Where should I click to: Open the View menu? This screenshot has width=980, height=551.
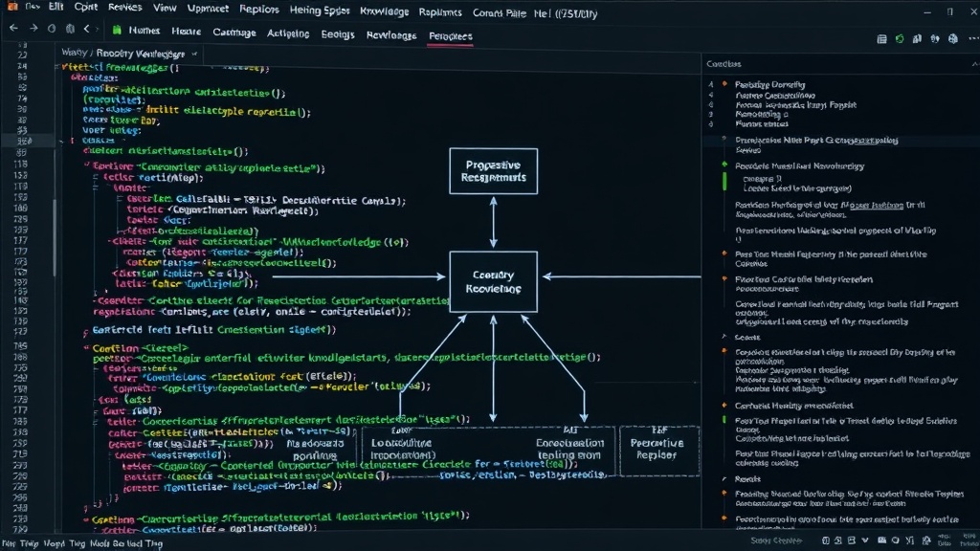pos(165,8)
